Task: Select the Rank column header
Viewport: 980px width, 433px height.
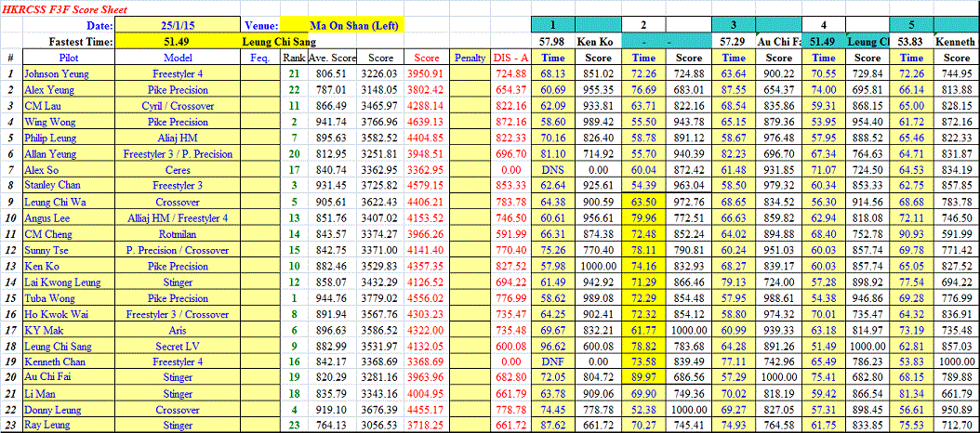Action: tap(294, 58)
